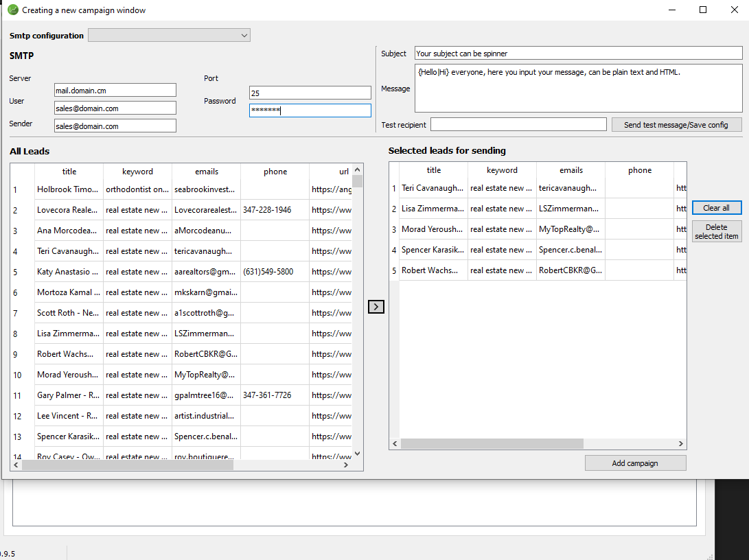Sort All Leads by emails column header
Image resolution: width=749 pixels, height=560 pixels.
tap(206, 172)
